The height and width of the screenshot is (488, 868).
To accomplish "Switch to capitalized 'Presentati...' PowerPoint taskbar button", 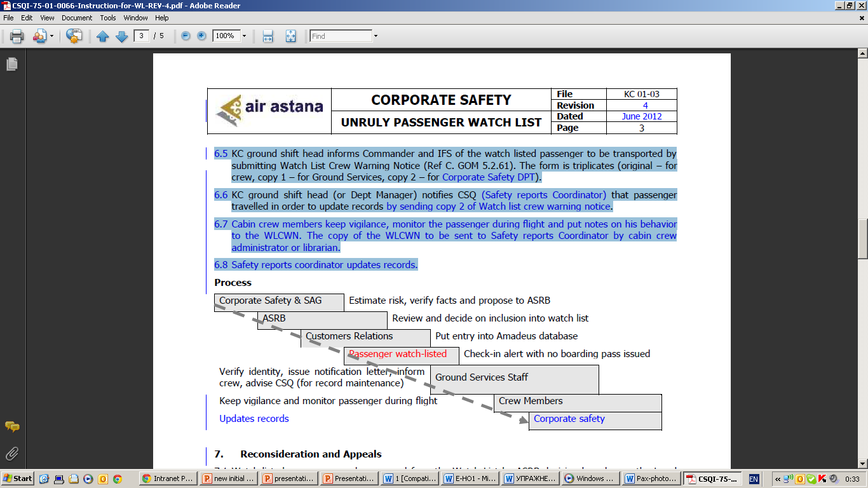I will [349, 478].
